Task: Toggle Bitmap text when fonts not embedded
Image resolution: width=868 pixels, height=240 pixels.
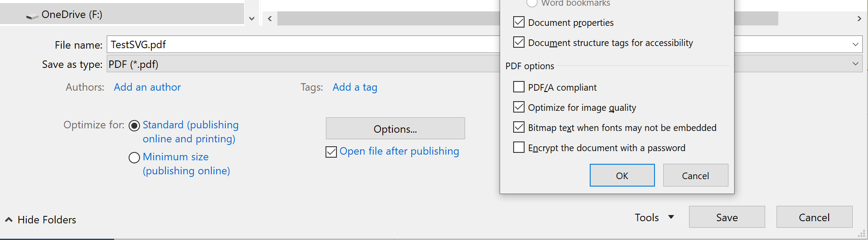Action: pos(518,127)
